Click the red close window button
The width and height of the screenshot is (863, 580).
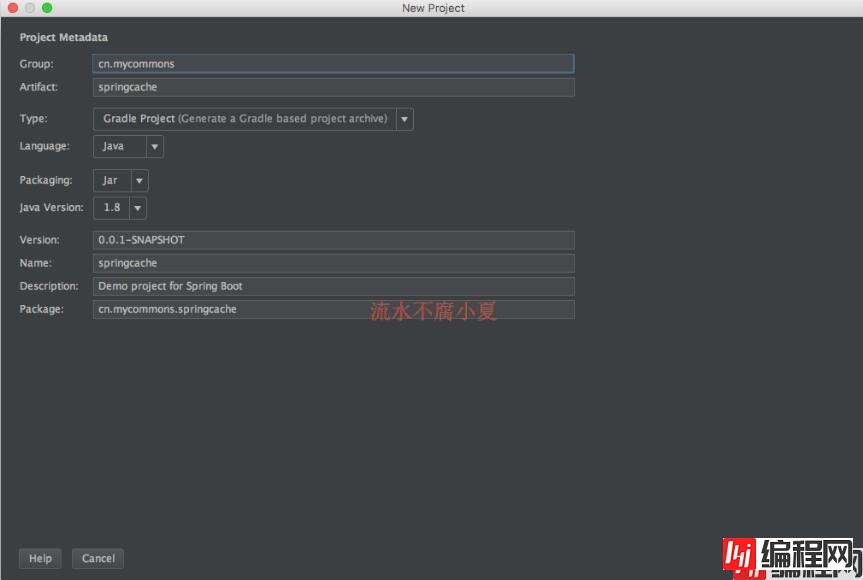coord(13,8)
